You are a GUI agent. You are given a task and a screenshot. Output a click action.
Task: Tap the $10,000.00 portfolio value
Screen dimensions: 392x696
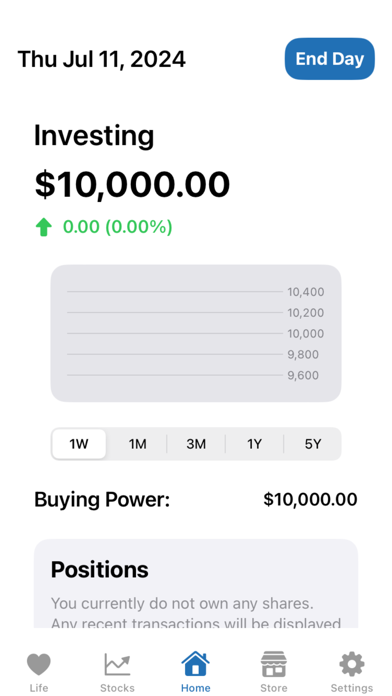pos(132,185)
